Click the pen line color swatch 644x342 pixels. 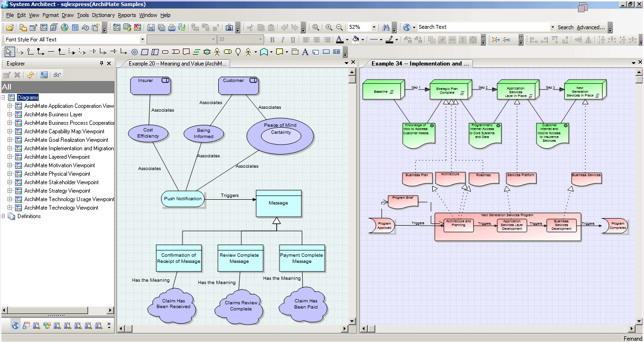coord(389,40)
